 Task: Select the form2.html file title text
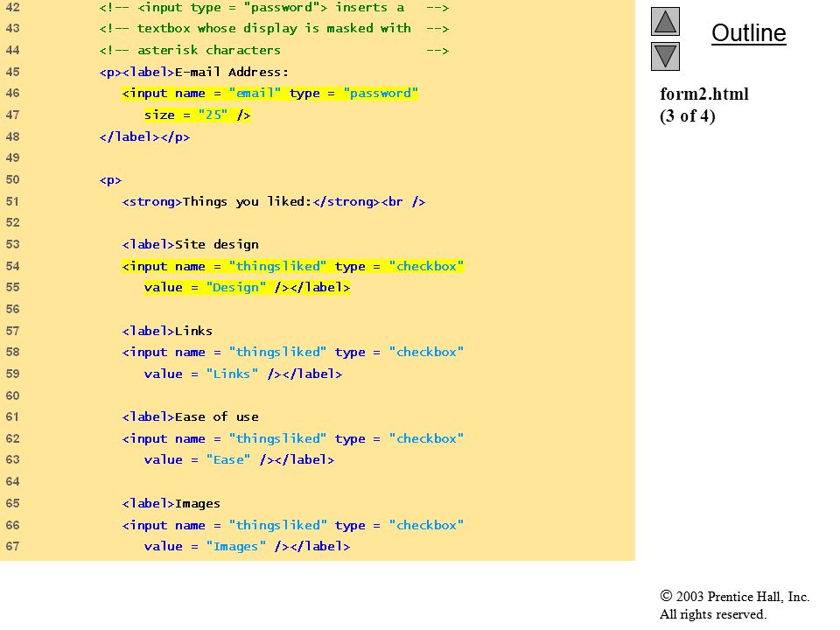pos(703,94)
